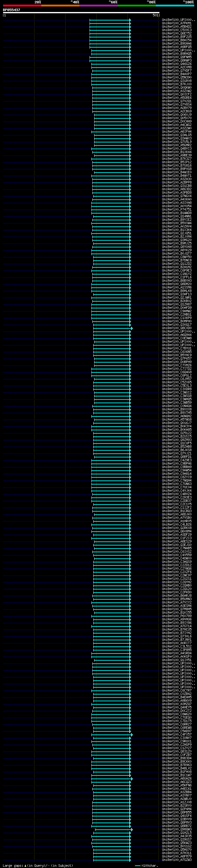Select the UniRef100_C2HBG1 label
This screenshot has height=868, width=197.
177,314
